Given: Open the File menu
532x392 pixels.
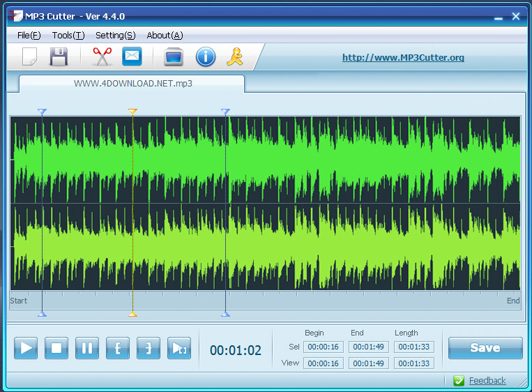Looking at the screenshot, I should [x=29, y=35].
